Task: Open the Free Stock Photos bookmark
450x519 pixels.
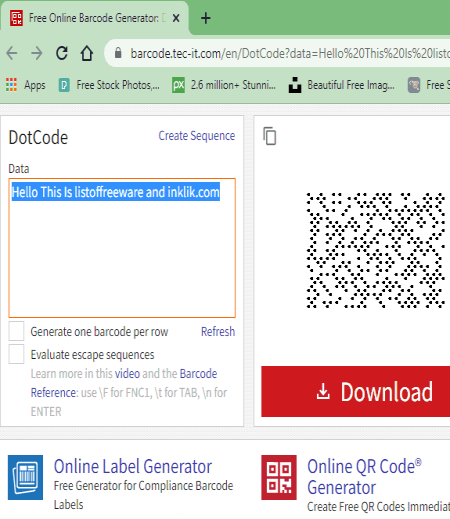Action: pos(109,85)
